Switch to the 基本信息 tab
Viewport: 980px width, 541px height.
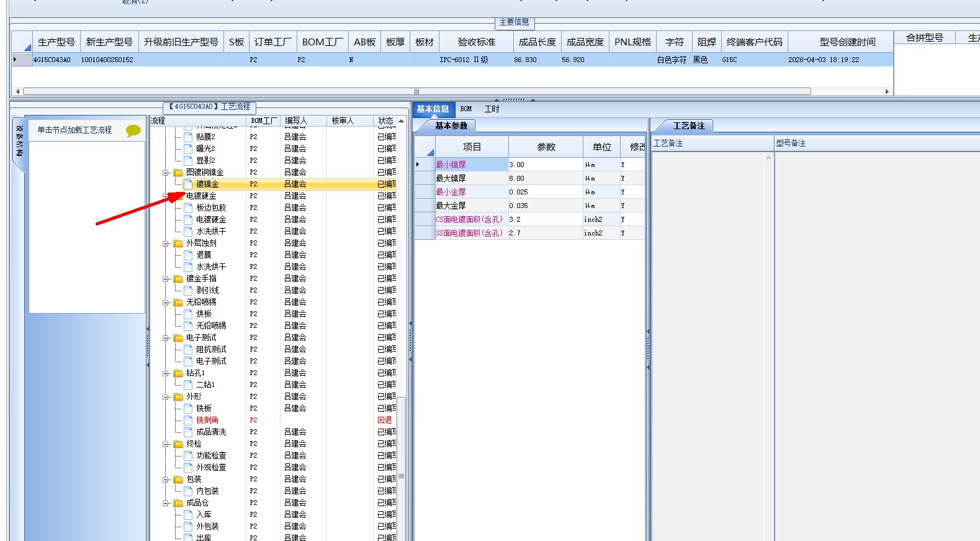tap(433, 109)
